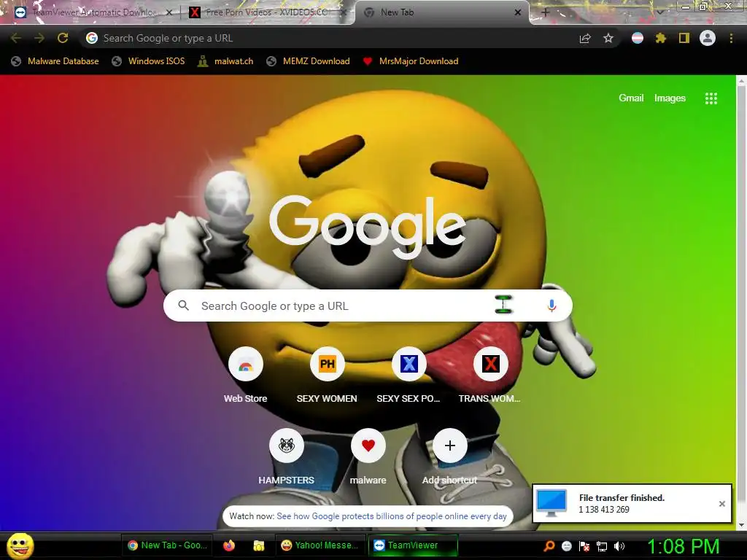Open the striped flag extension icon
Screen dimensions: 747x560
pos(638,38)
